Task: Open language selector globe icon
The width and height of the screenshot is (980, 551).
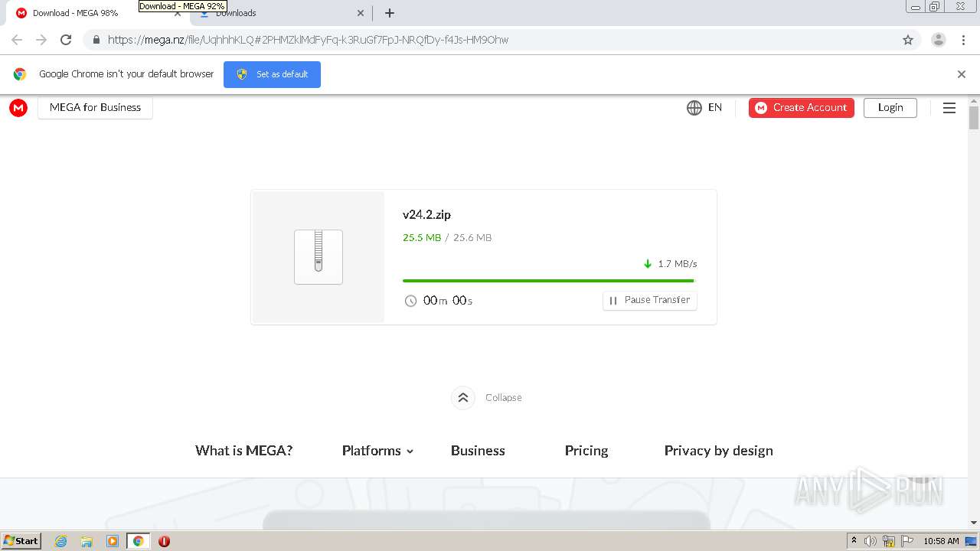Action: 694,108
